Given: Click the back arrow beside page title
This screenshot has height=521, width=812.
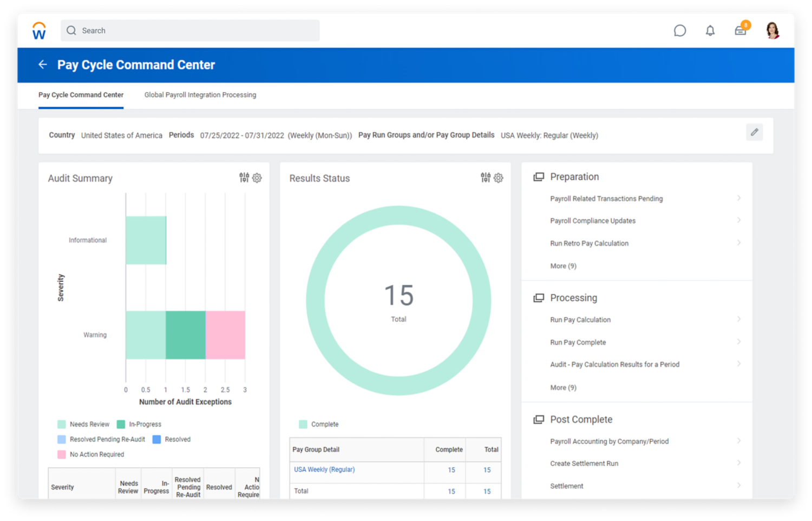Looking at the screenshot, I should (x=43, y=65).
